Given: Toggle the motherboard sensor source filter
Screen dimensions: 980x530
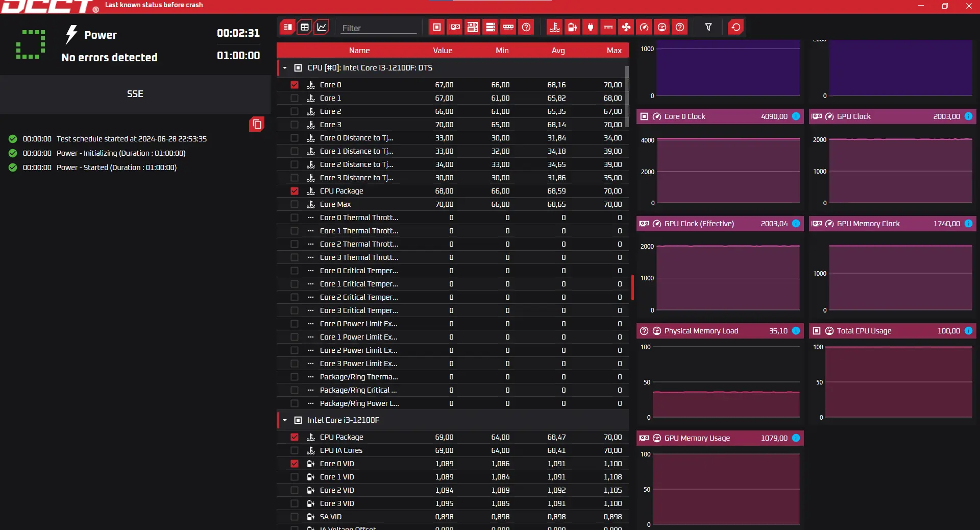Looking at the screenshot, I should point(473,27).
